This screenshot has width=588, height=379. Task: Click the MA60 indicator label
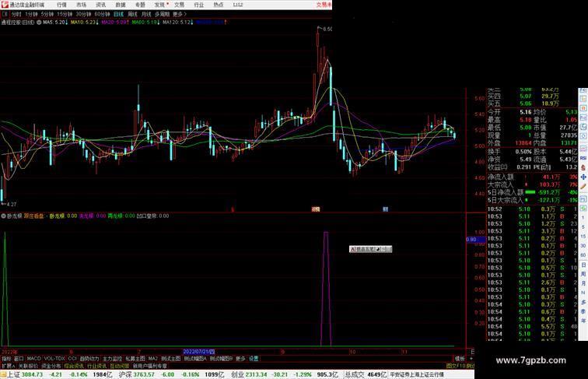point(146,23)
